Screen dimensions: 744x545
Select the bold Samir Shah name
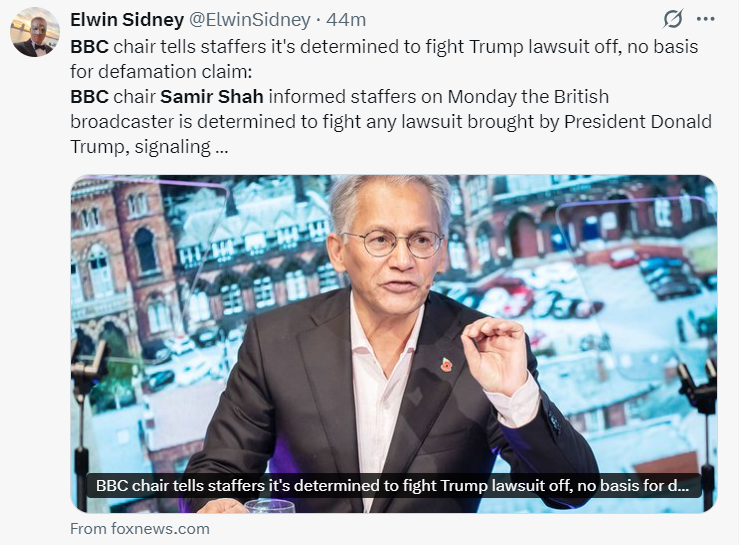pos(212,96)
